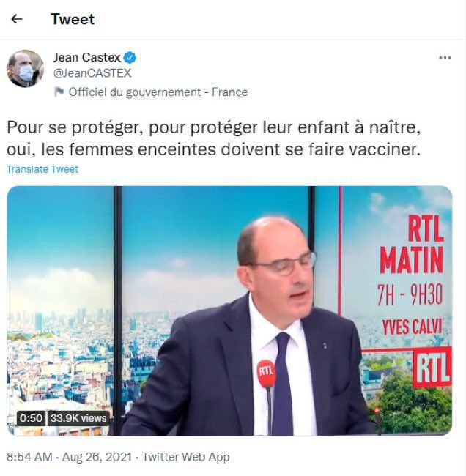This screenshot has height=476, width=466.
Task: Open the 8:54 AM timestamp link
Action: 29,457
